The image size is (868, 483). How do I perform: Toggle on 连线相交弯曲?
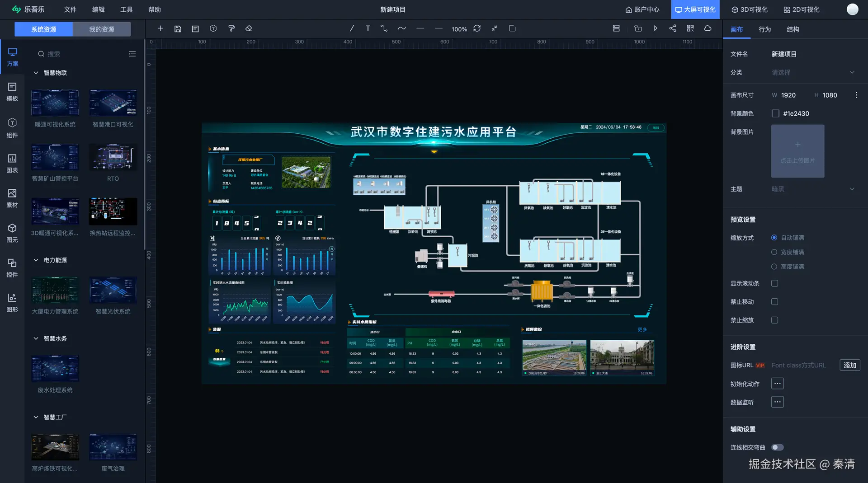pos(777,447)
